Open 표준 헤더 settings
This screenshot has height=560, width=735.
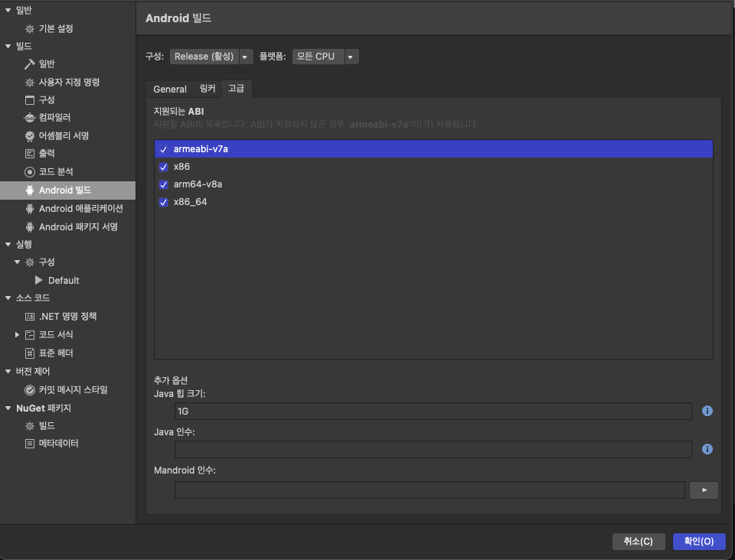pos(56,353)
